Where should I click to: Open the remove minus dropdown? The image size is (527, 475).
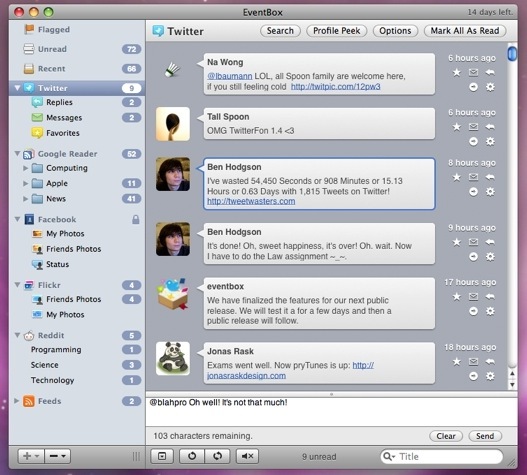[x=57, y=456]
